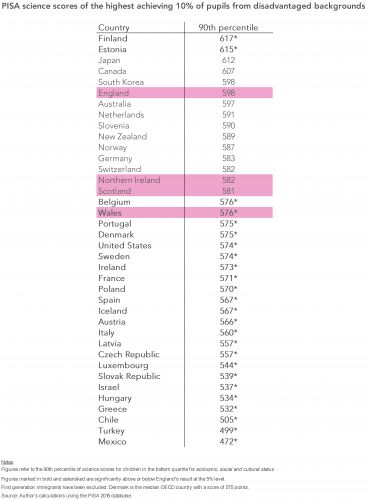Select the Luxembourg row label
This screenshot has width=370, height=500.
(123, 365)
